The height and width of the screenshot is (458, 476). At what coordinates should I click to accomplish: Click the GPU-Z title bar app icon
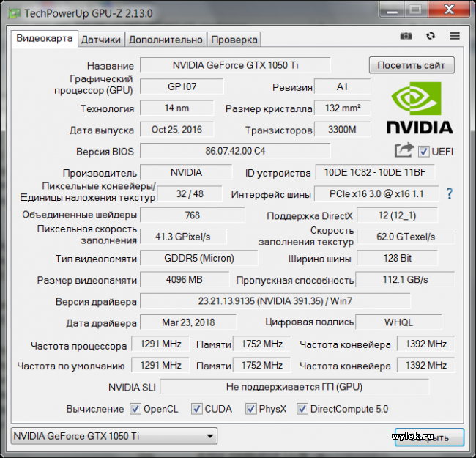point(14,13)
